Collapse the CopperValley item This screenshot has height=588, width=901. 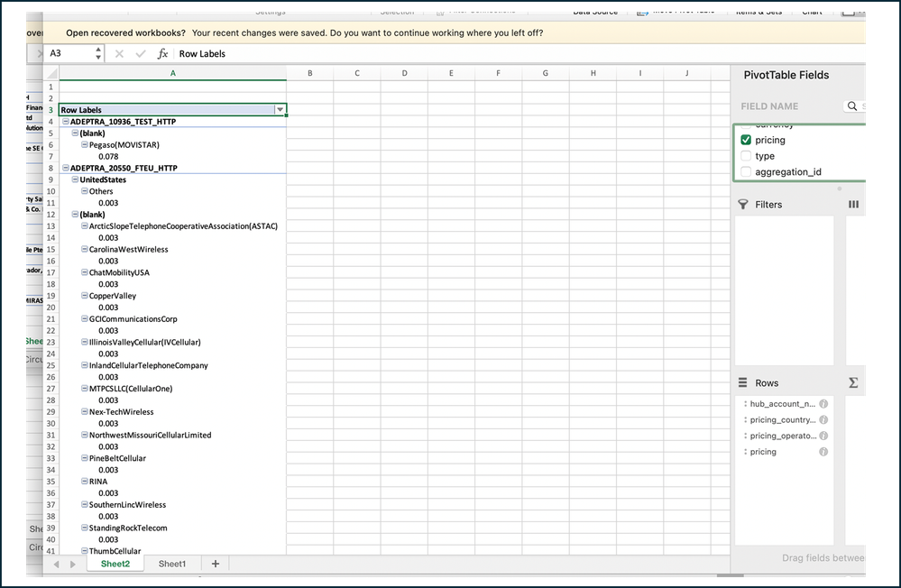pos(85,296)
